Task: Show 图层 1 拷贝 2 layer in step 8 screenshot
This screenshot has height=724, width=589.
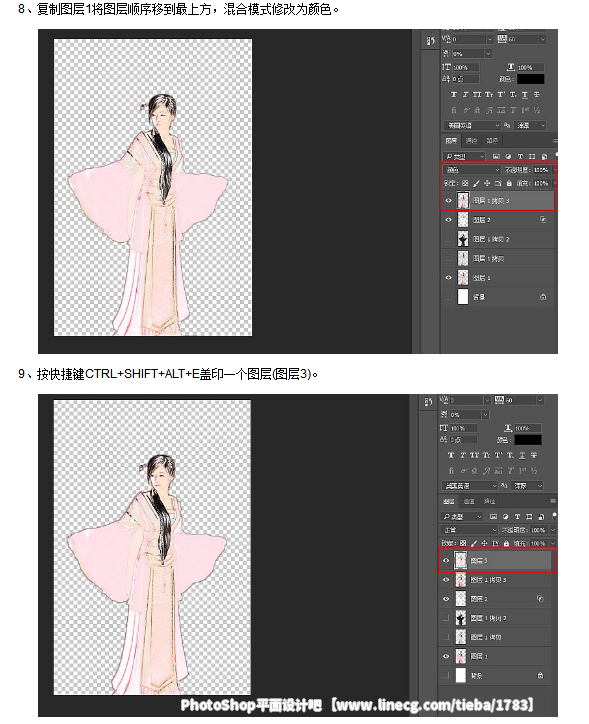Action: tap(448, 239)
